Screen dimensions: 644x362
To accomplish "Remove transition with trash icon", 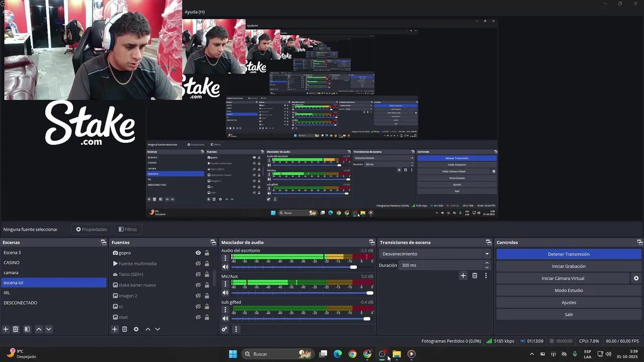I will pos(474,276).
